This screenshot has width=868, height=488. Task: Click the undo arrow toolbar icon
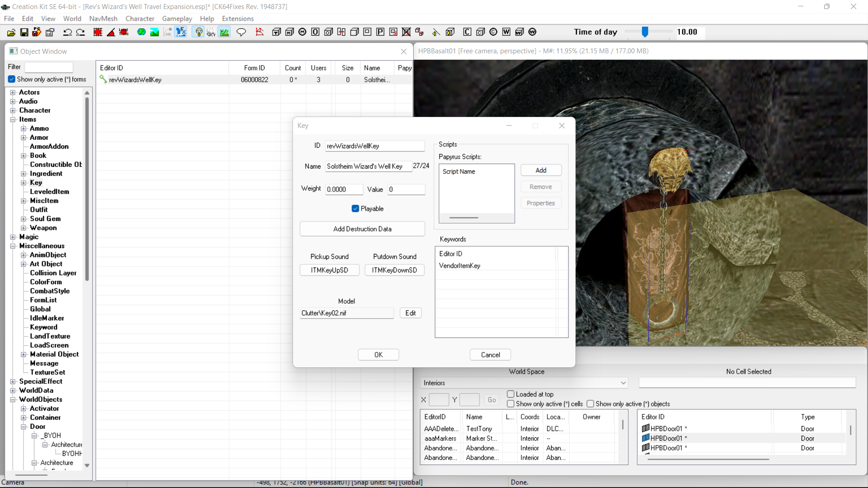(x=67, y=32)
